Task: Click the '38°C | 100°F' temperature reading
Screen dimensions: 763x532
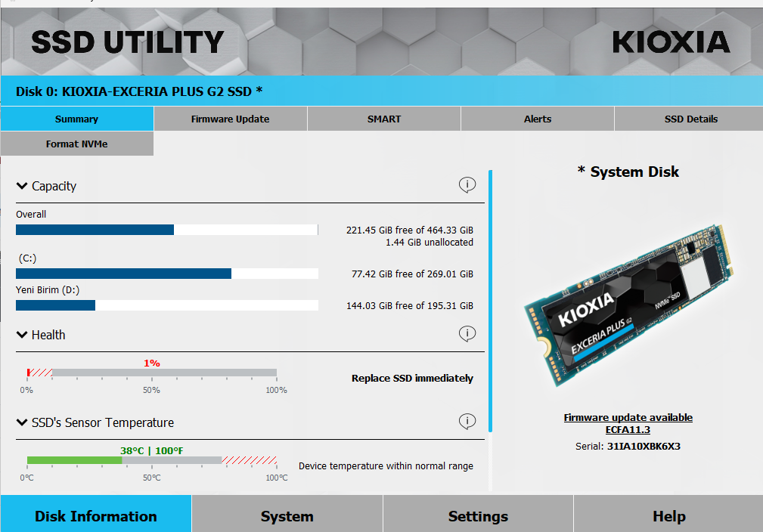Action: (x=152, y=450)
